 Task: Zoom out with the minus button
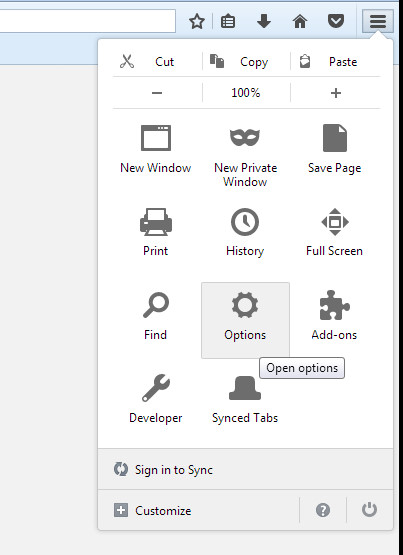pyautogui.click(x=157, y=93)
